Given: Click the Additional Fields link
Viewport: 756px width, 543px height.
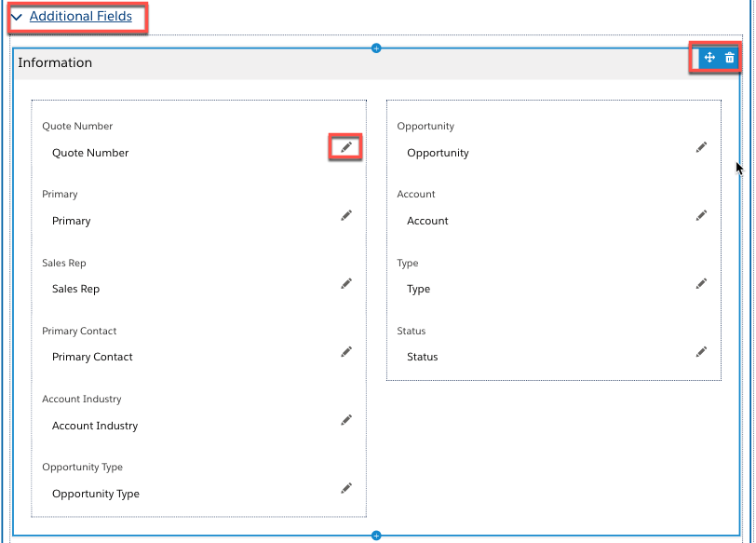Looking at the screenshot, I should coord(80,17).
